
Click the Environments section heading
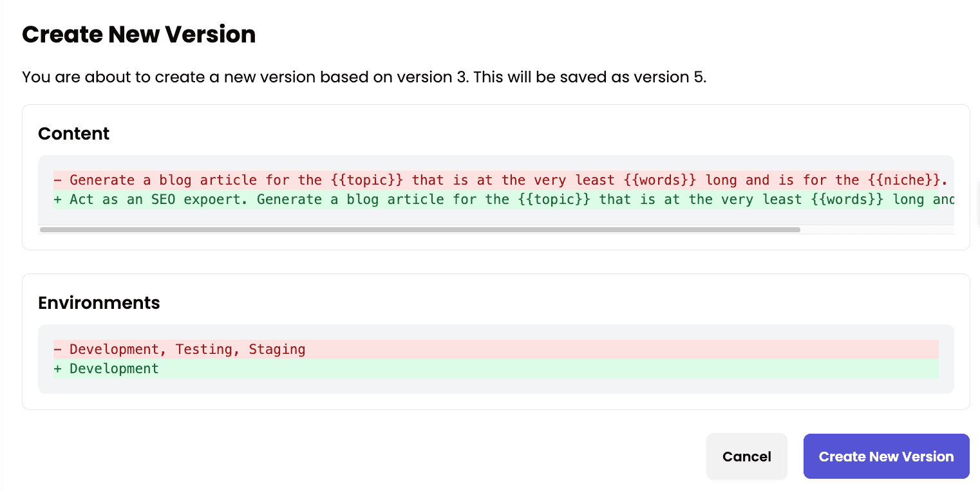click(x=99, y=303)
